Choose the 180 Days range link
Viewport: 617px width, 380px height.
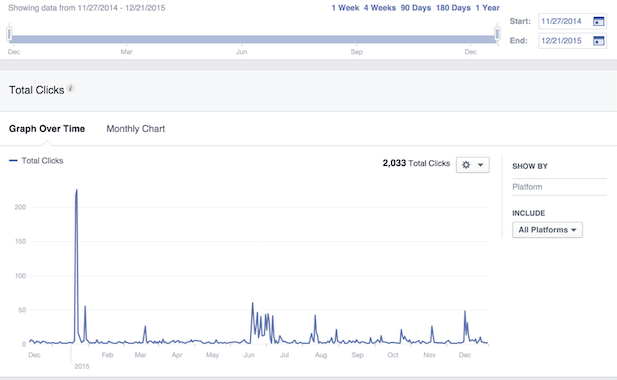click(453, 7)
